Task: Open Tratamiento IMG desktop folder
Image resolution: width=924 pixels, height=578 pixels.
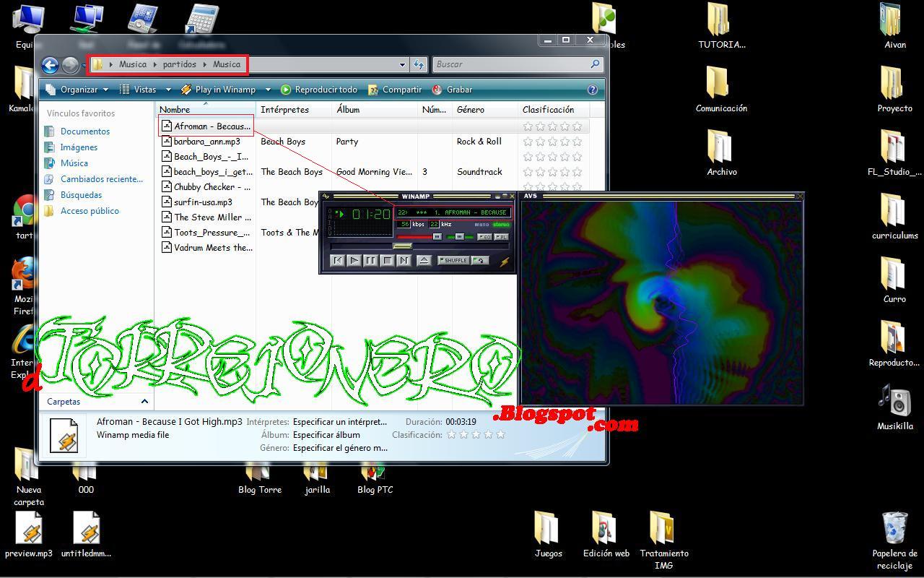Action: point(663,540)
